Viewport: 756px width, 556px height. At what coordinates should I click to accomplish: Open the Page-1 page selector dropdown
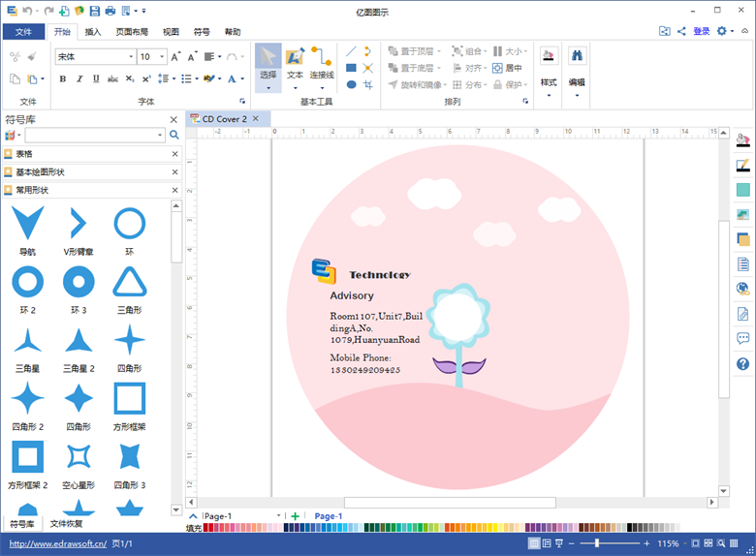(x=279, y=516)
